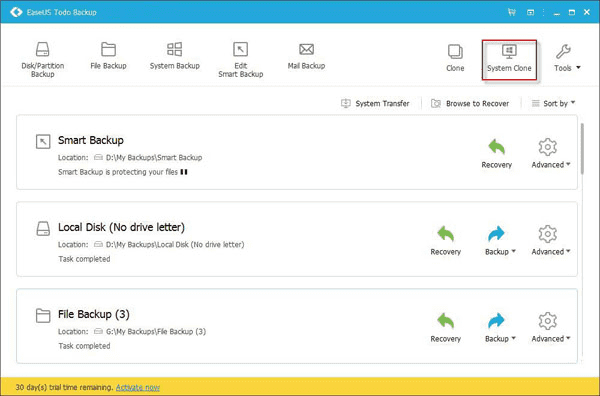Open Edit Smart Backup

[240, 60]
